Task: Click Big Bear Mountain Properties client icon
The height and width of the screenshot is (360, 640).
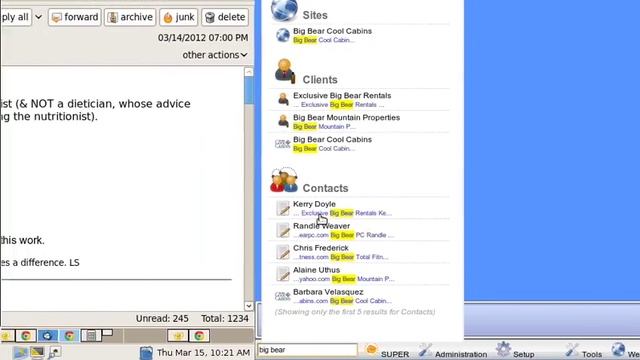Action: [x=283, y=121]
